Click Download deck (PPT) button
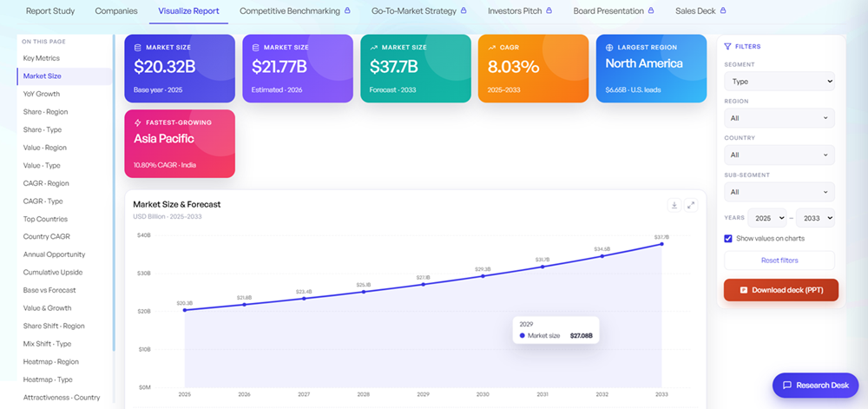The height and width of the screenshot is (409, 868). click(x=781, y=290)
